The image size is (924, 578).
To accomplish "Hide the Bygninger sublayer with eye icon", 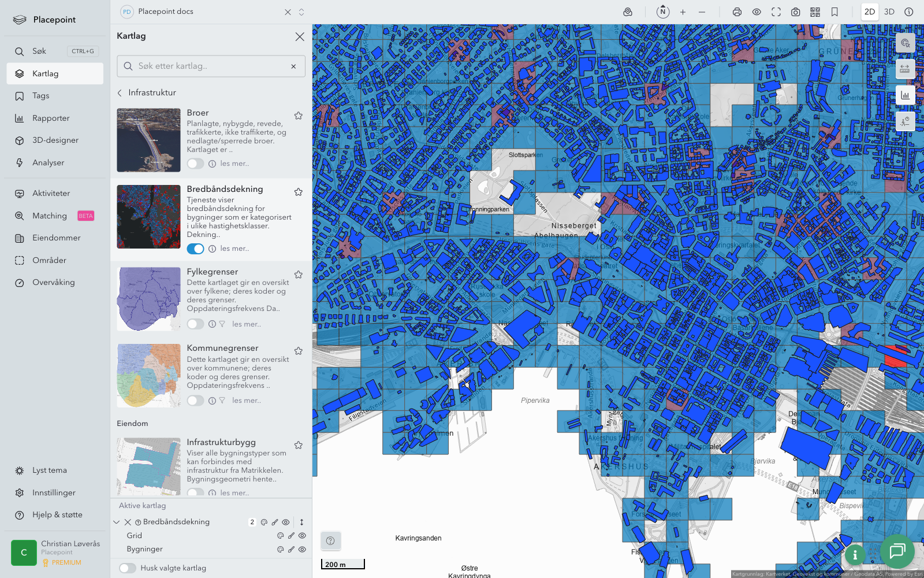I will 302,550.
